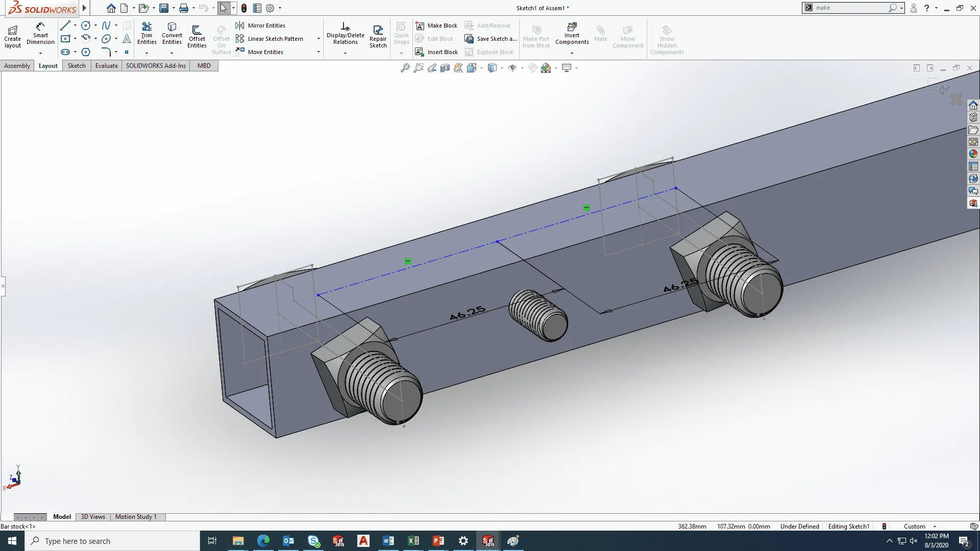980x551 pixels.
Task: Open the Display Style dropdown arrow
Action: (x=502, y=68)
